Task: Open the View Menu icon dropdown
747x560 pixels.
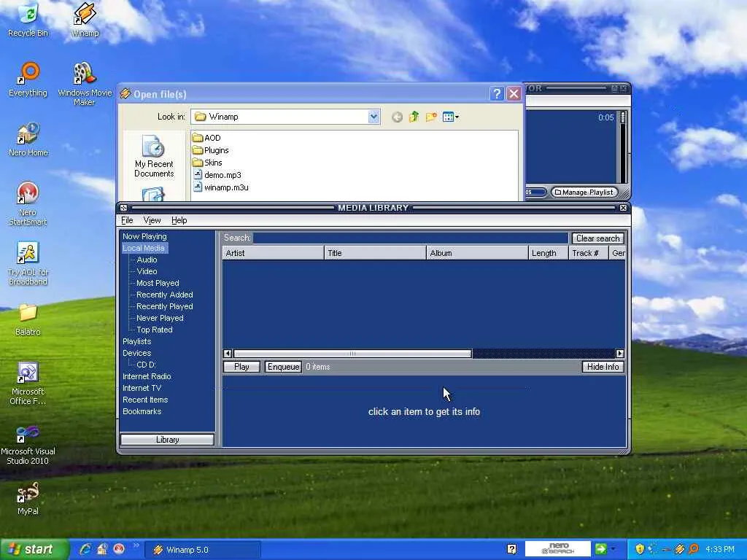Action: 450,117
